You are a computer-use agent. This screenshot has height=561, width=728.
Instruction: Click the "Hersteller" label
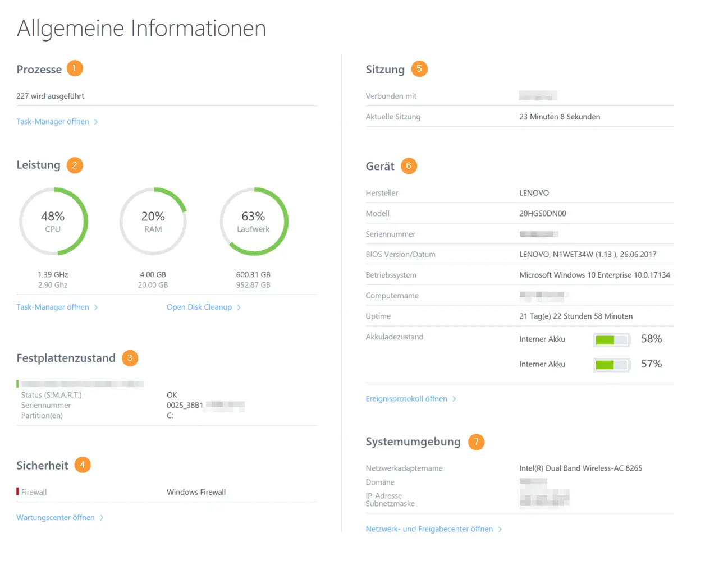pos(382,193)
